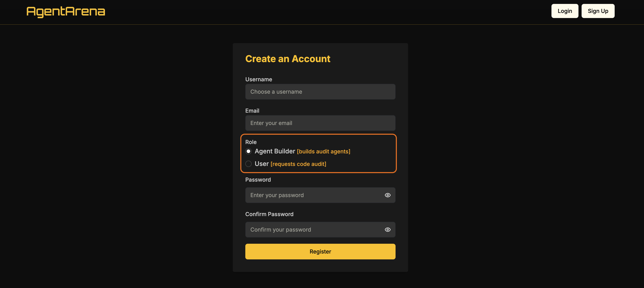
Task: Click the Password label
Action: [258, 180]
